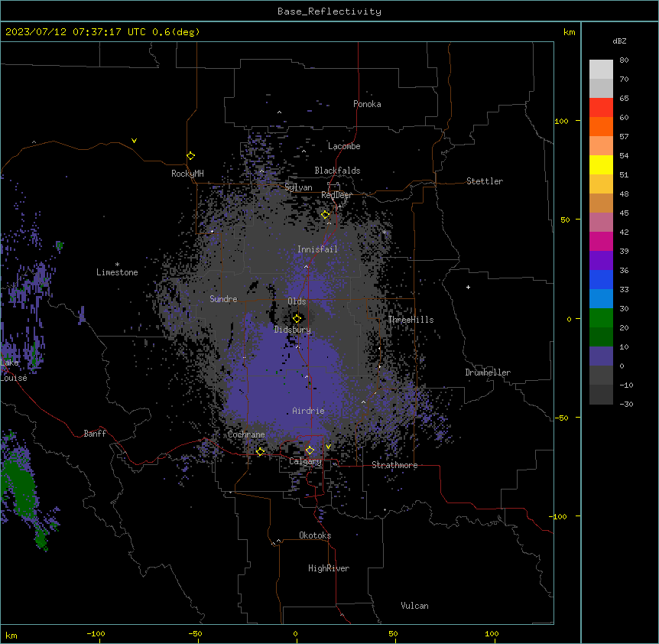Screen dimensions: 659x644
Task: Click the Calgary city label
Action: coord(306,461)
